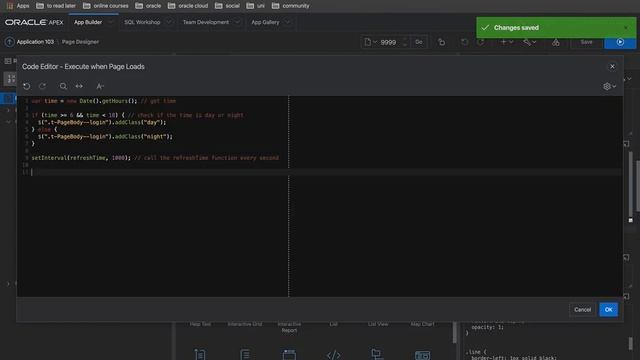Select Interactive Report in gallery
The height and width of the screenshot is (360, 640).
(289, 327)
